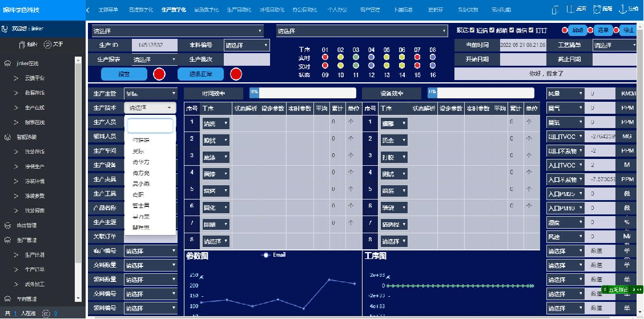The width and height of the screenshot is (644, 319).
Task: Click the 通讯正常 button
Action: (x=200, y=74)
